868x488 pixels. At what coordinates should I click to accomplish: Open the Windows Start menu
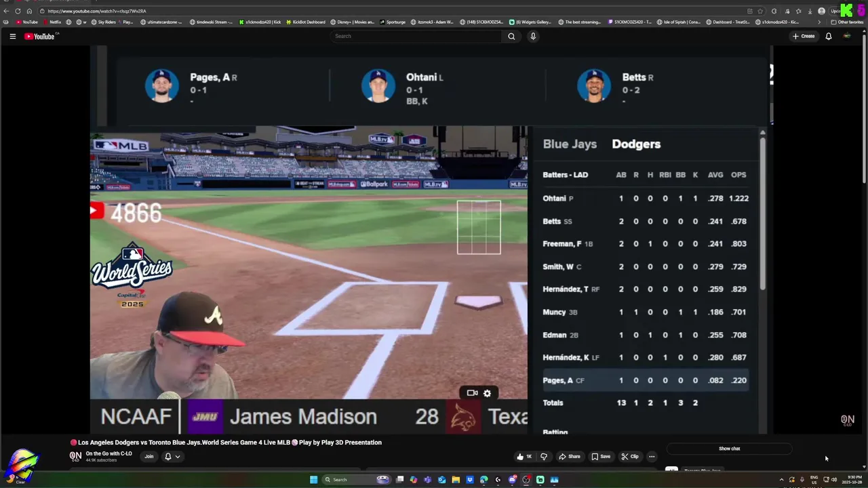(x=313, y=480)
